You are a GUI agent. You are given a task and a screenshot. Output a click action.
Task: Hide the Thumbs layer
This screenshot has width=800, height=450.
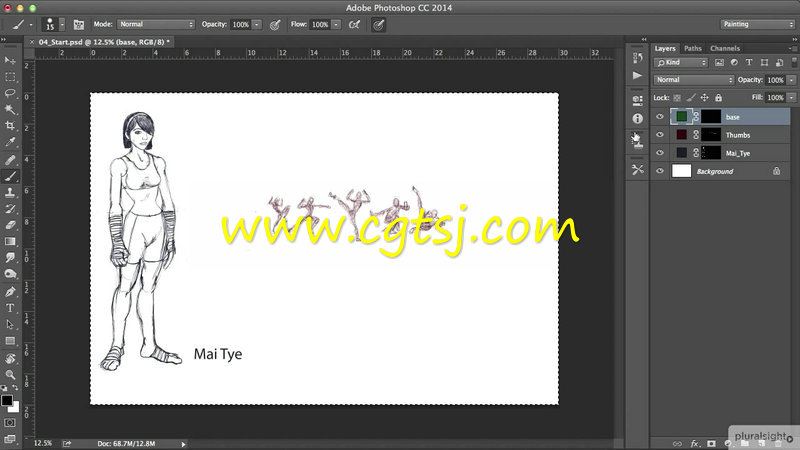point(660,135)
